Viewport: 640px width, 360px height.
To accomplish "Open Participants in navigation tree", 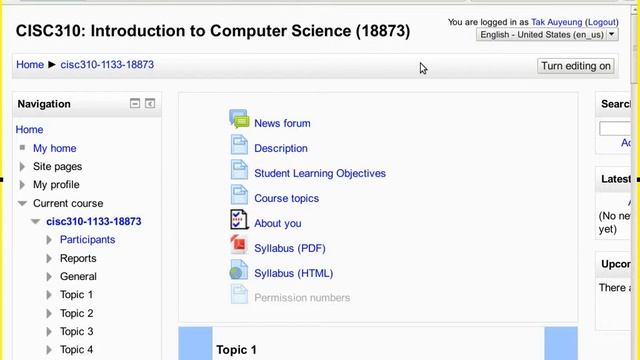I will [87, 240].
